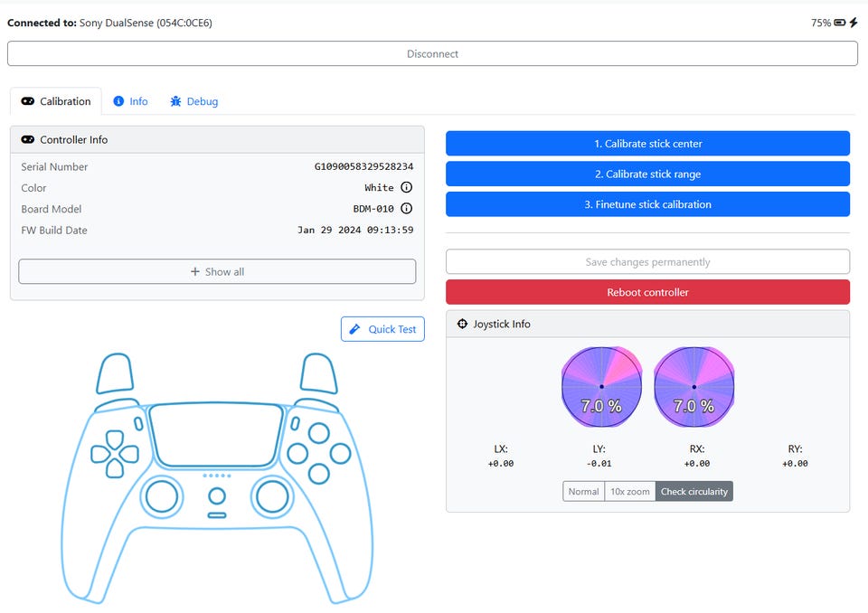The image size is (868, 613).
Task: Click serial number G1090058329528234
Action: click(363, 166)
